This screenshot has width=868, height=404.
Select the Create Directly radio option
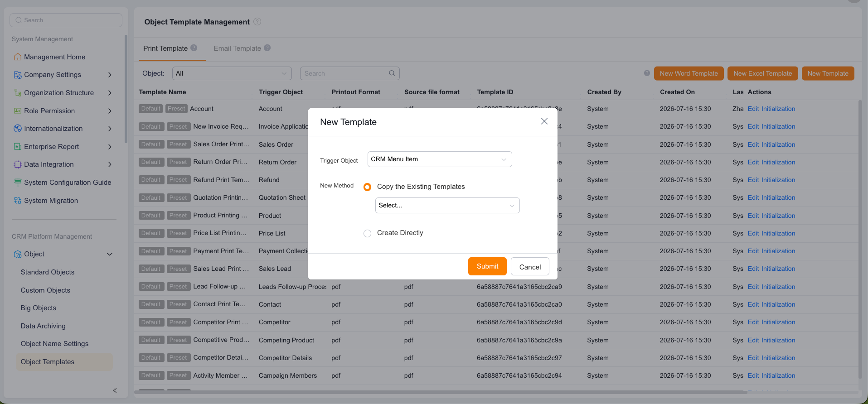368,233
